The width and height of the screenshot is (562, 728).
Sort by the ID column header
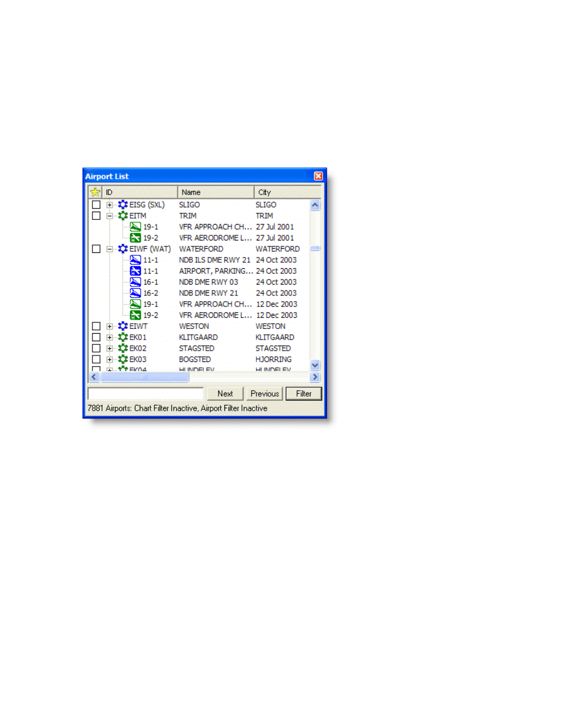tap(140, 192)
